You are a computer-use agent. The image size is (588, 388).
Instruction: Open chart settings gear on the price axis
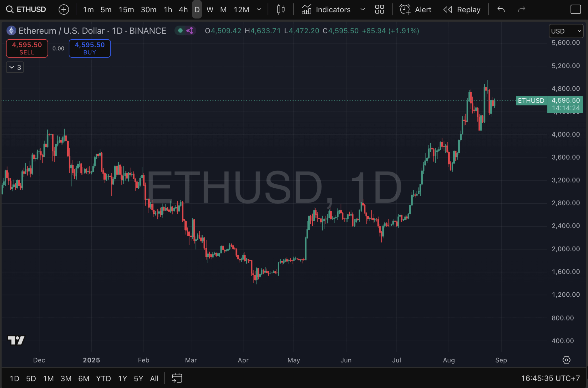(566, 360)
